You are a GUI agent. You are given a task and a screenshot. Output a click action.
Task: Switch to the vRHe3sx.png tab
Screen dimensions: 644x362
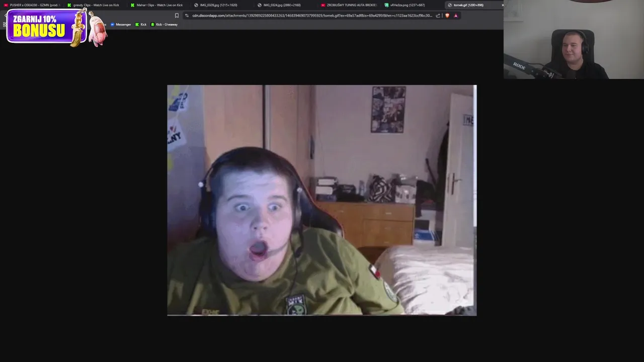(412, 5)
